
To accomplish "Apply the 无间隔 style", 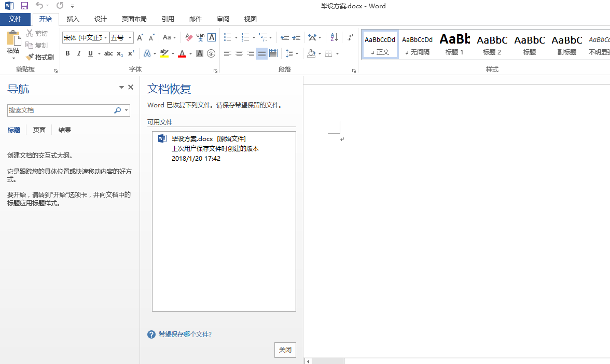I will pyautogui.click(x=417, y=45).
